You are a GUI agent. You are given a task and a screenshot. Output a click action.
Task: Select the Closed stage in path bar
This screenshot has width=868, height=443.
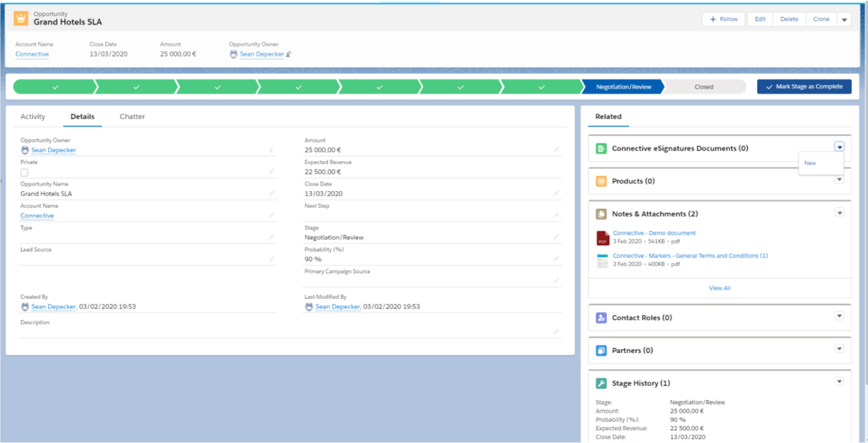(704, 87)
